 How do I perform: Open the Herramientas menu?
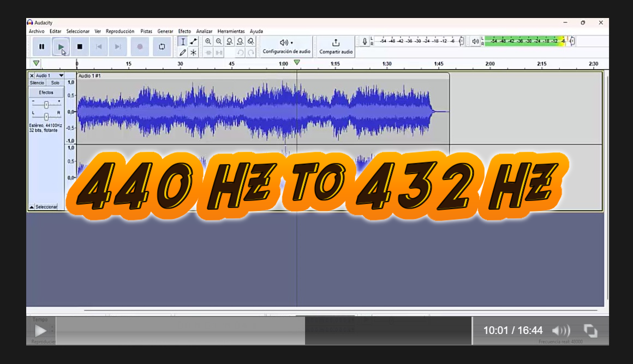pos(231,31)
